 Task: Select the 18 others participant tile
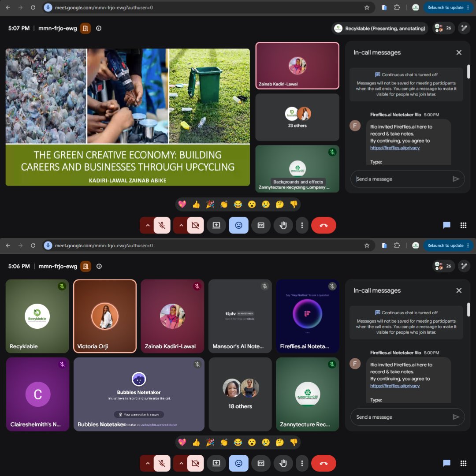[x=240, y=394]
